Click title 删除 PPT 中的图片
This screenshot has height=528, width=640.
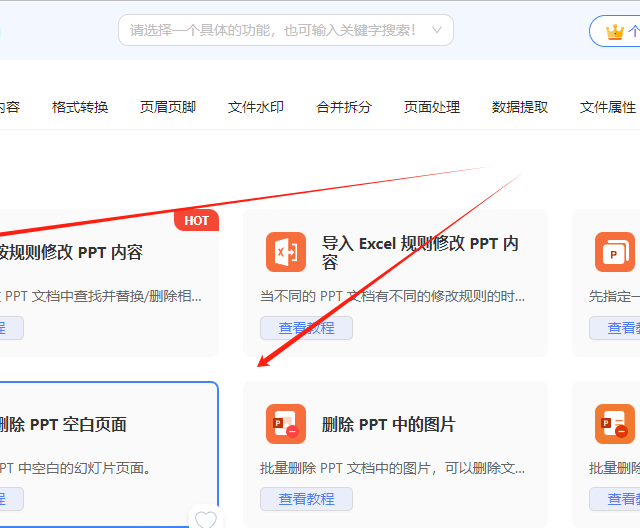(388, 424)
